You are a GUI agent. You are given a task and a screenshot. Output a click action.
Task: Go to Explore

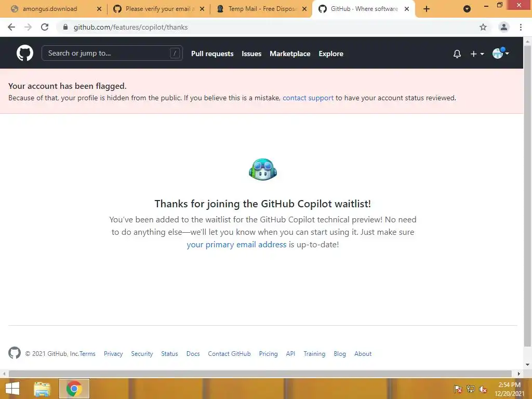click(x=331, y=54)
